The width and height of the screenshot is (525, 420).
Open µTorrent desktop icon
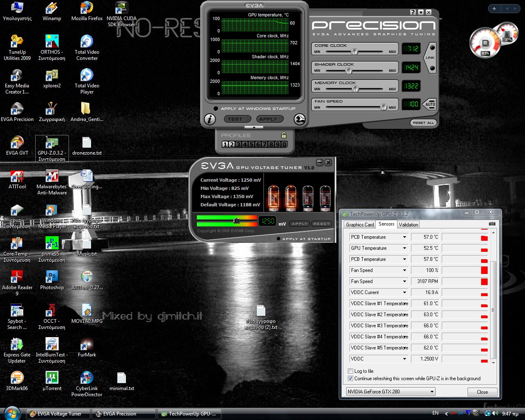pos(52,381)
